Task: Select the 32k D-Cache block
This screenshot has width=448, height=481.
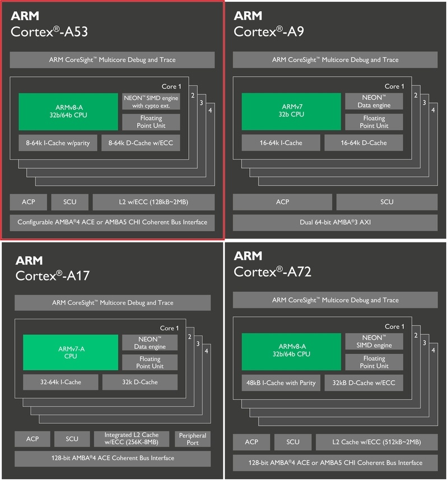Action: point(140,382)
